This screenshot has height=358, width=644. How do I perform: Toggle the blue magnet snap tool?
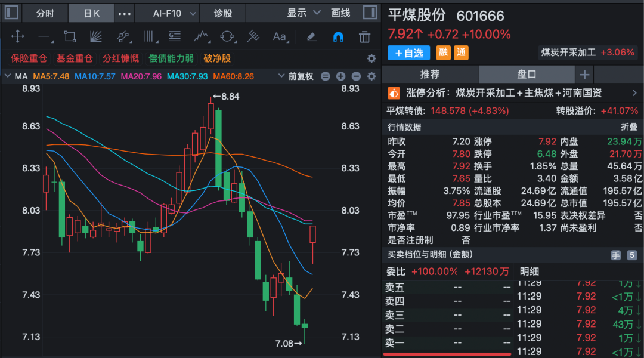(x=338, y=37)
